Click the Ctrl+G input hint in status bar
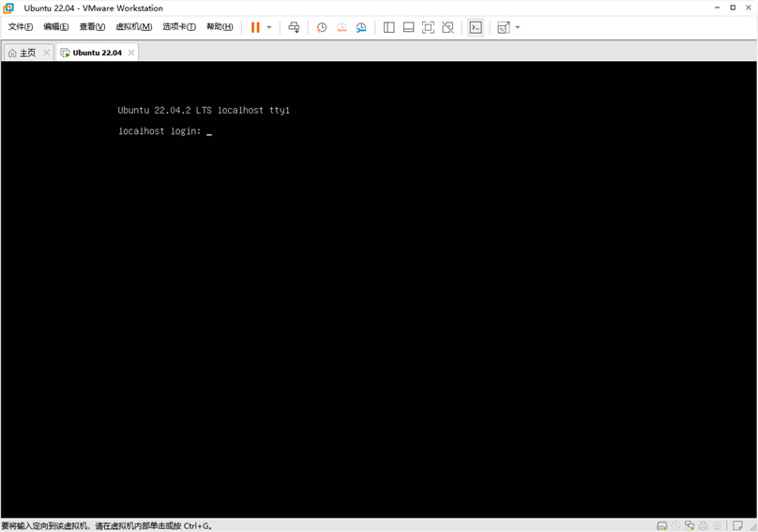758x532 pixels. (x=106, y=525)
